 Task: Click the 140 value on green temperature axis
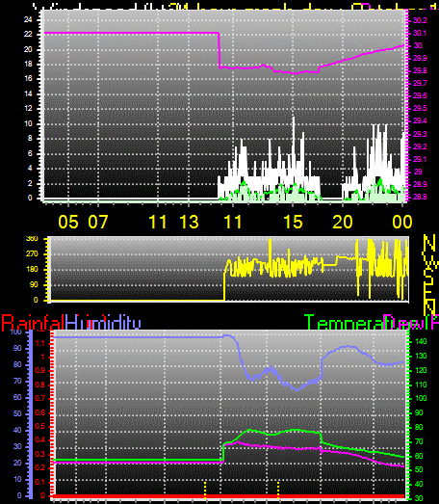pos(421,342)
